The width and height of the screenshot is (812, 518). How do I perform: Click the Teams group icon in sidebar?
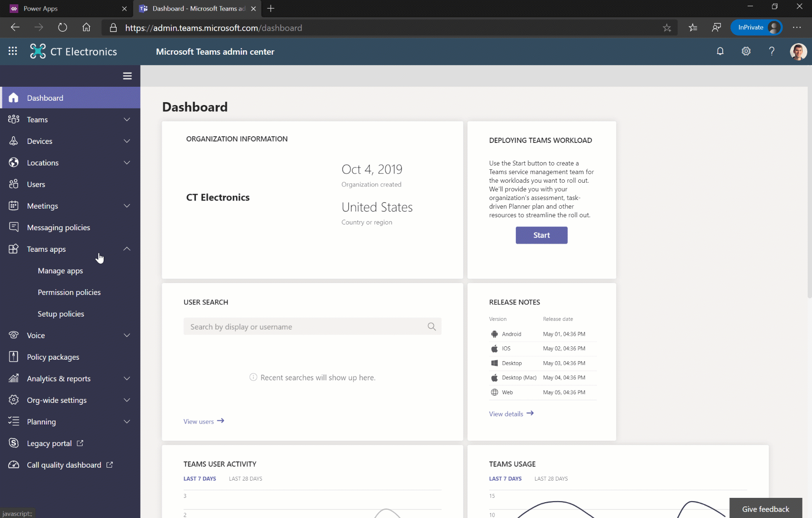pyautogui.click(x=13, y=119)
